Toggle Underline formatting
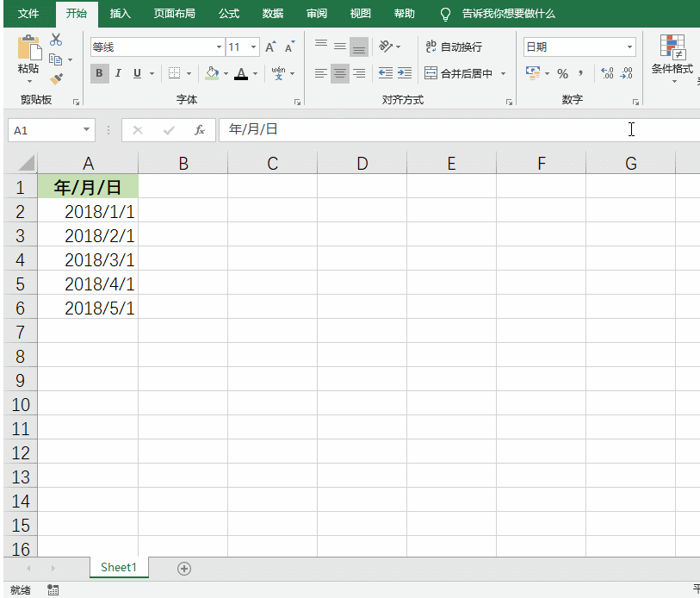 tap(138, 73)
